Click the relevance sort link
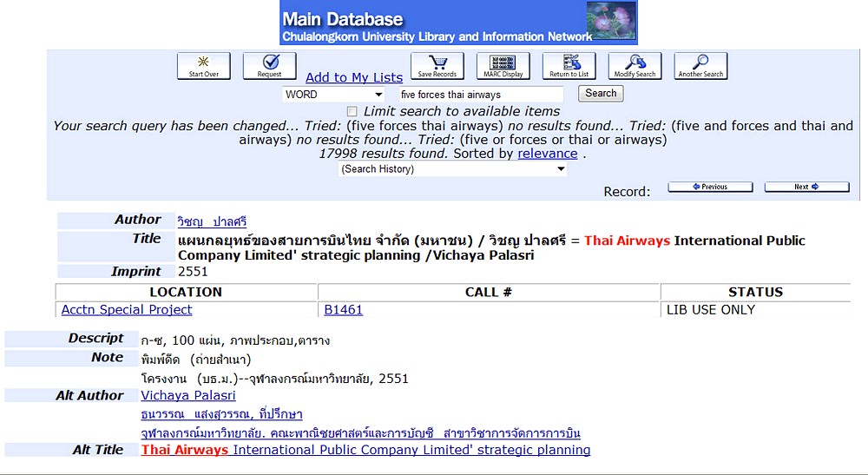This screenshot has height=475, width=868. point(548,154)
